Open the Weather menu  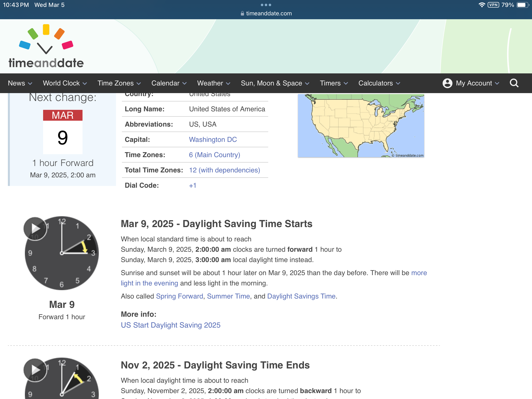pyautogui.click(x=214, y=83)
